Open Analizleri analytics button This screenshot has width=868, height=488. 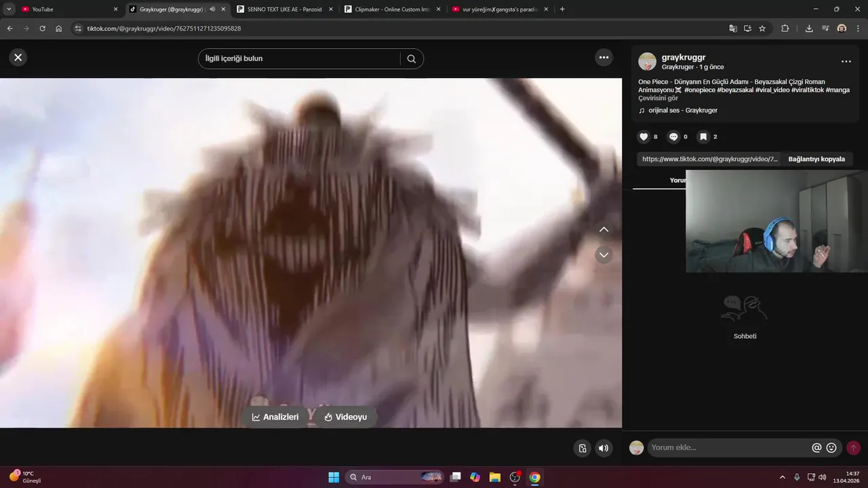click(x=275, y=417)
